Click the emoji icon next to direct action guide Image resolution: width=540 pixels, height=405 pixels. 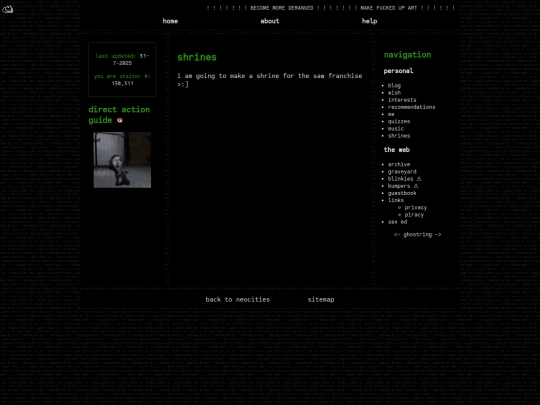click(120, 120)
